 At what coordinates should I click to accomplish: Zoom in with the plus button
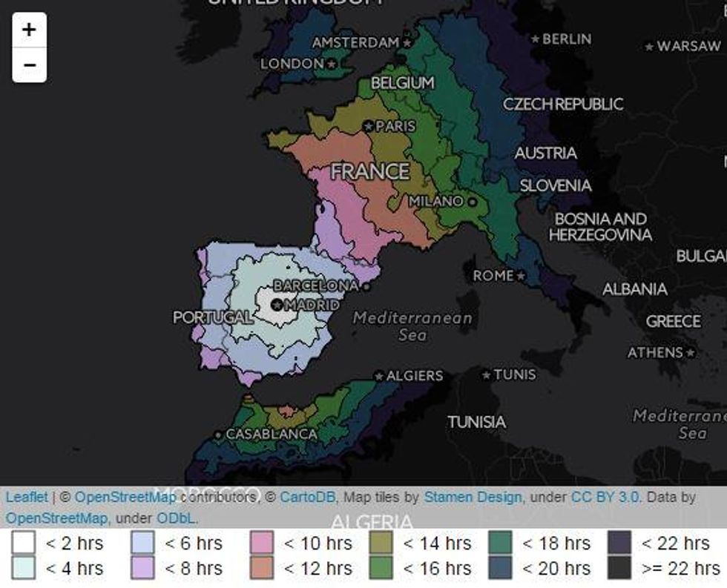pyautogui.click(x=29, y=30)
